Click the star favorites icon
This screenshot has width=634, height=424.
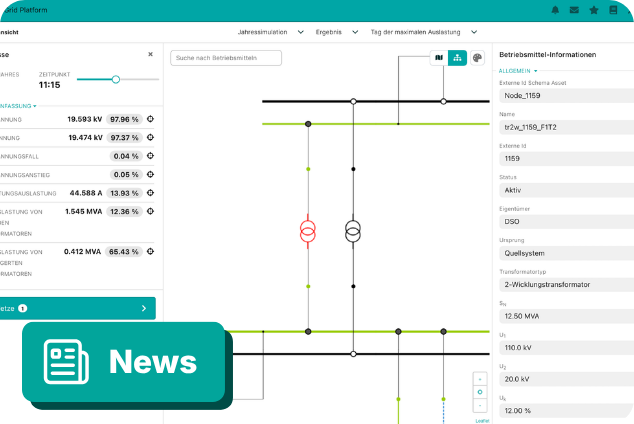pyautogui.click(x=594, y=10)
